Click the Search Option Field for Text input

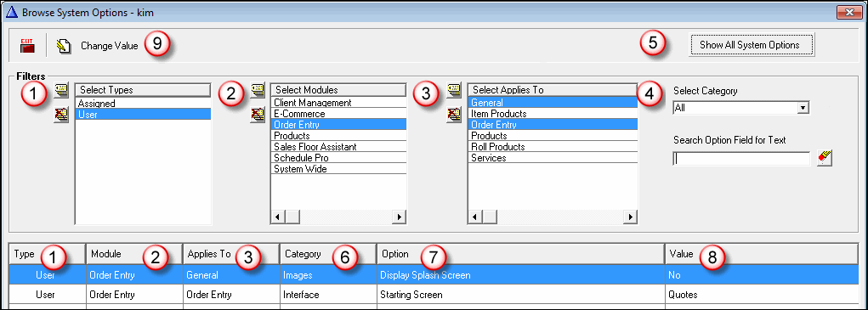[742, 159]
